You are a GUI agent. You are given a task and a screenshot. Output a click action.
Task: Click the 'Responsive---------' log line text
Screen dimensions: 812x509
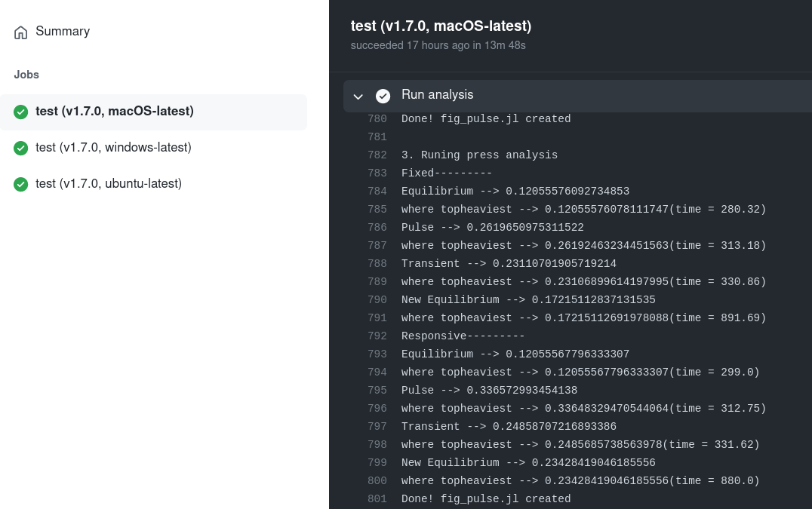click(463, 336)
